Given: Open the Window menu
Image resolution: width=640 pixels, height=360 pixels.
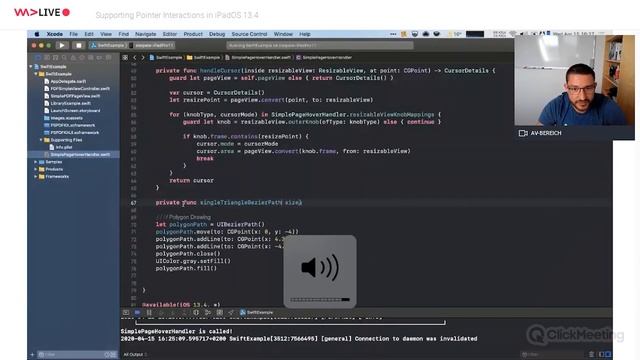Looking at the screenshot, I should pyautogui.click(x=283, y=34).
